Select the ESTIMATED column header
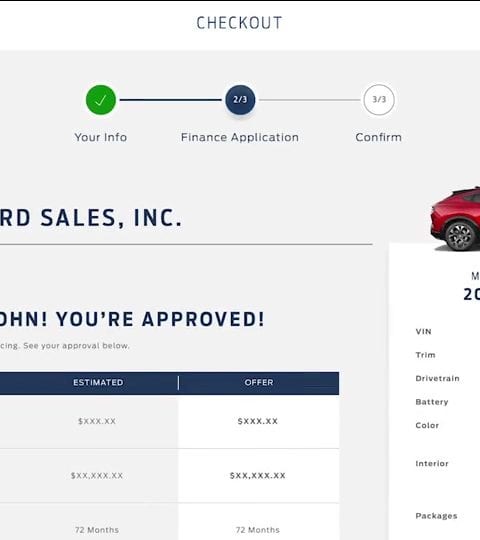Viewport: 480px width, 540px height. click(x=98, y=383)
